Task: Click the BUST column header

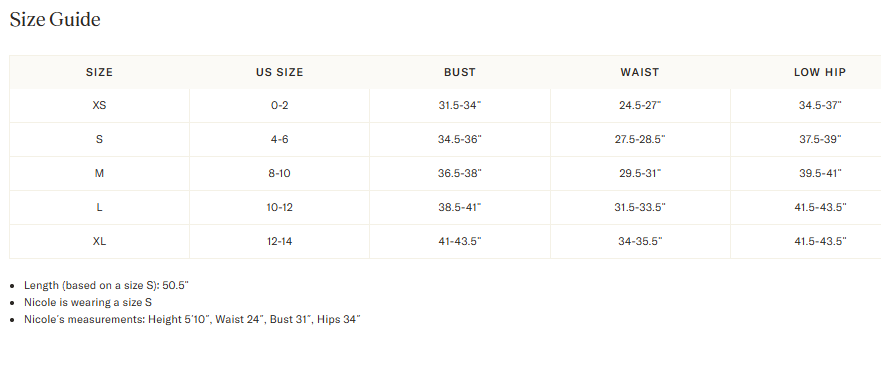Action: point(460,72)
